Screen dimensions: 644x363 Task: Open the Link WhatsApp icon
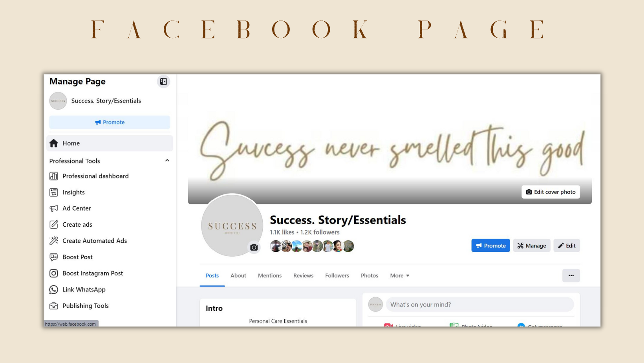coord(54,290)
